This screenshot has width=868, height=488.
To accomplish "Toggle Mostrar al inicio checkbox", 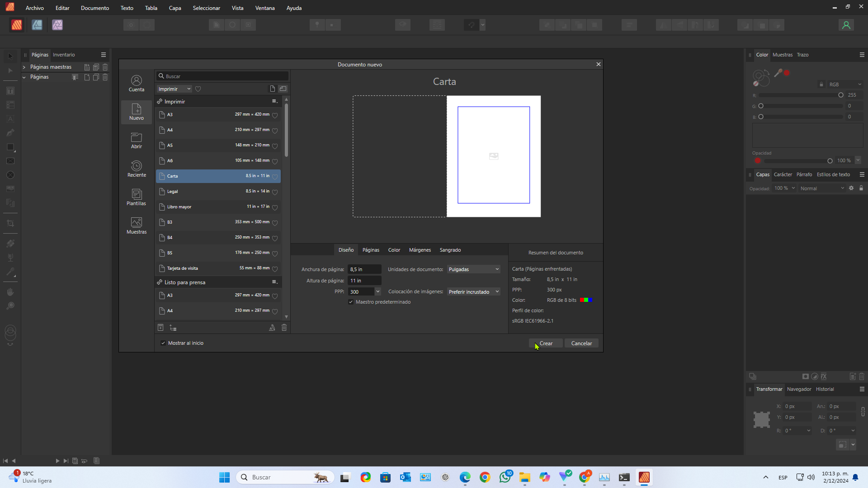I will (x=163, y=343).
